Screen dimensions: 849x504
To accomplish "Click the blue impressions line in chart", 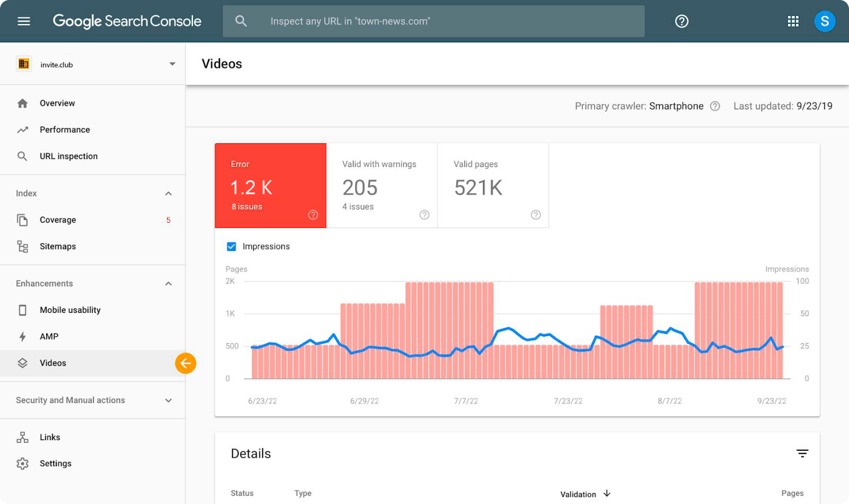I will (508, 329).
